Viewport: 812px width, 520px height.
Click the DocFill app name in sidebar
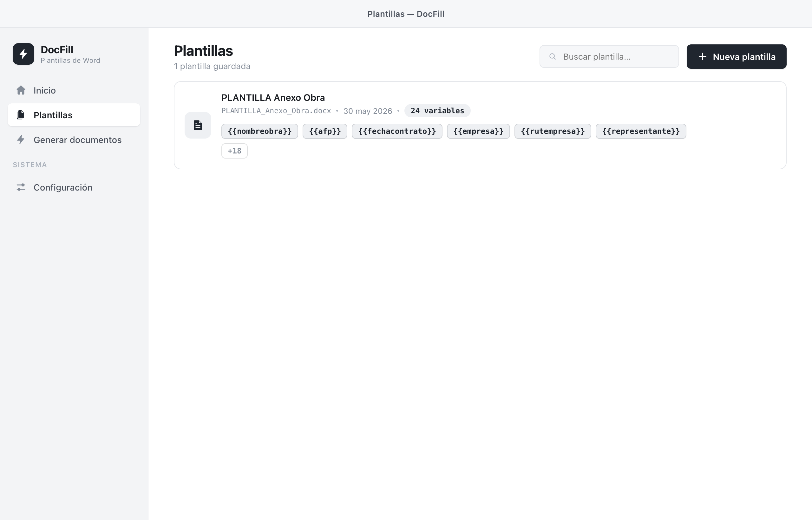coord(57,50)
